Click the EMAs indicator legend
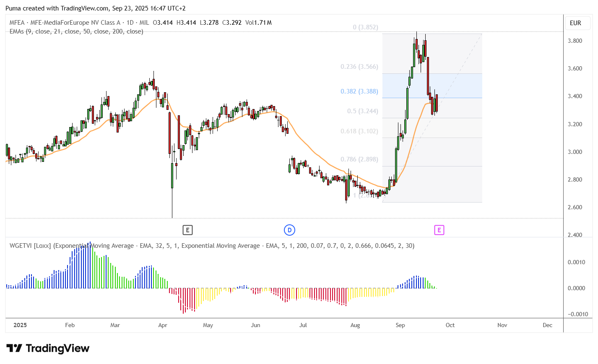The image size is (598, 364). click(76, 31)
